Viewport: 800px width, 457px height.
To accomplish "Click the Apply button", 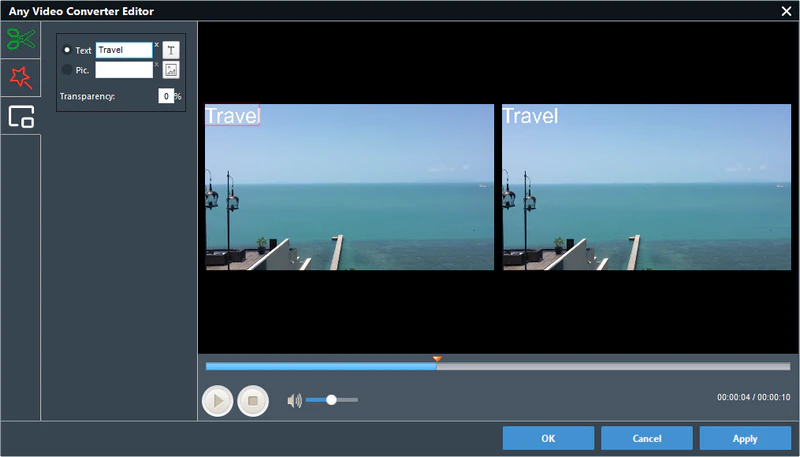I will 744,438.
